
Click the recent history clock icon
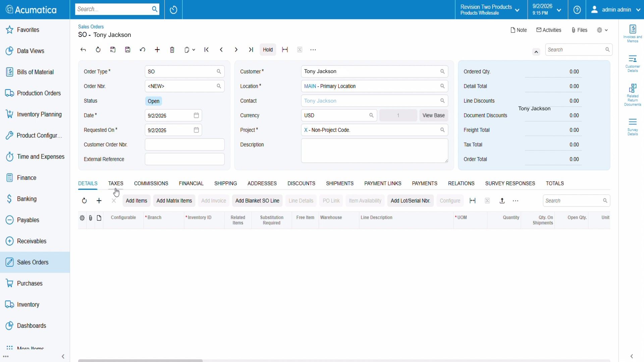(173, 10)
